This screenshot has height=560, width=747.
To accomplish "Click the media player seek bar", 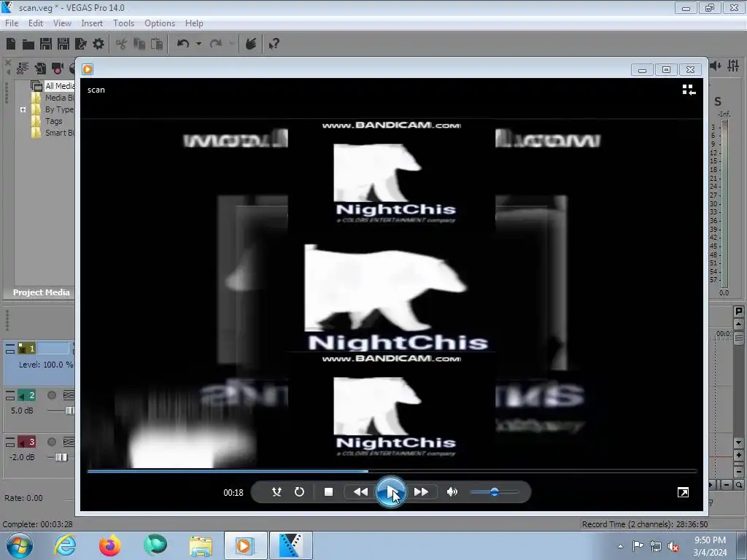I will coord(392,471).
